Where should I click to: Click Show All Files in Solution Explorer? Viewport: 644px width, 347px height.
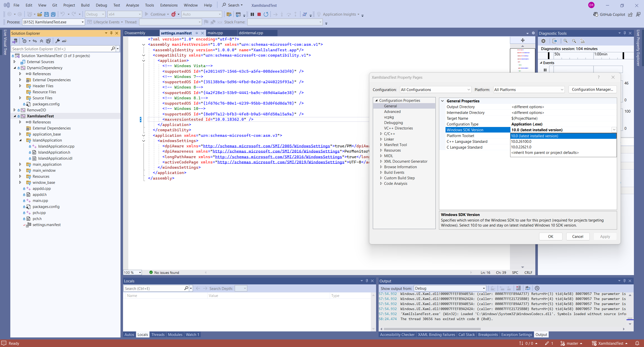tap(48, 41)
